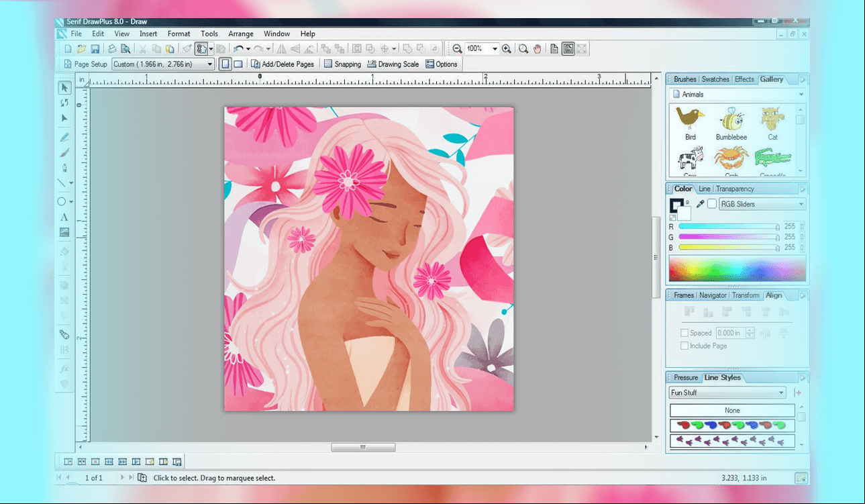865x504 pixels.
Task: Click Add/Delete Pages
Action: [282, 64]
